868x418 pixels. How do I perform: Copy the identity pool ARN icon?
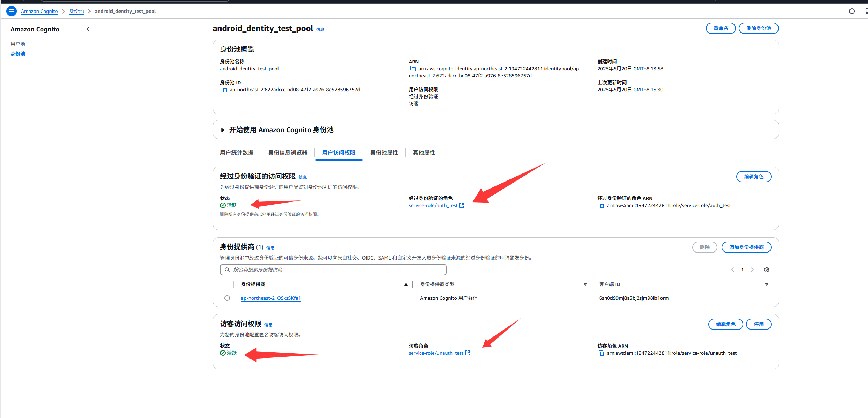click(x=413, y=69)
